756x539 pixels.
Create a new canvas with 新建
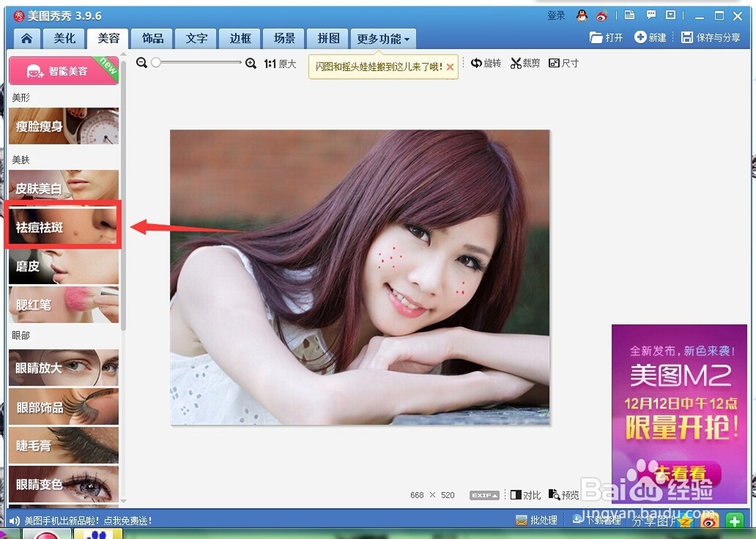[x=650, y=37]
